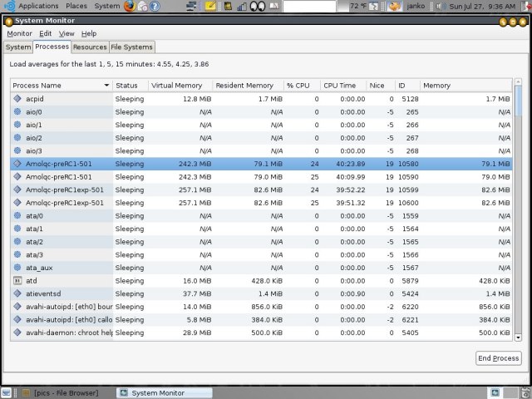Click the show desktop icon in bottom panel

point(7,392)
